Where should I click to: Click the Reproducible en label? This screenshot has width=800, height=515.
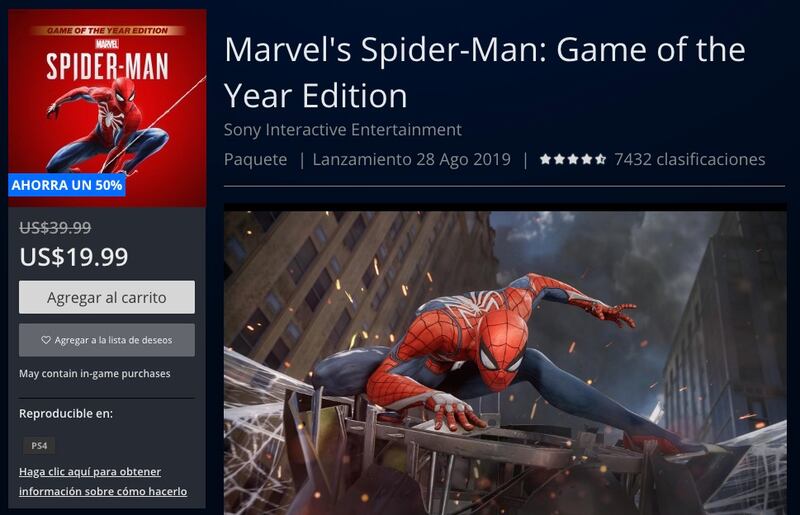pos(66,413)
